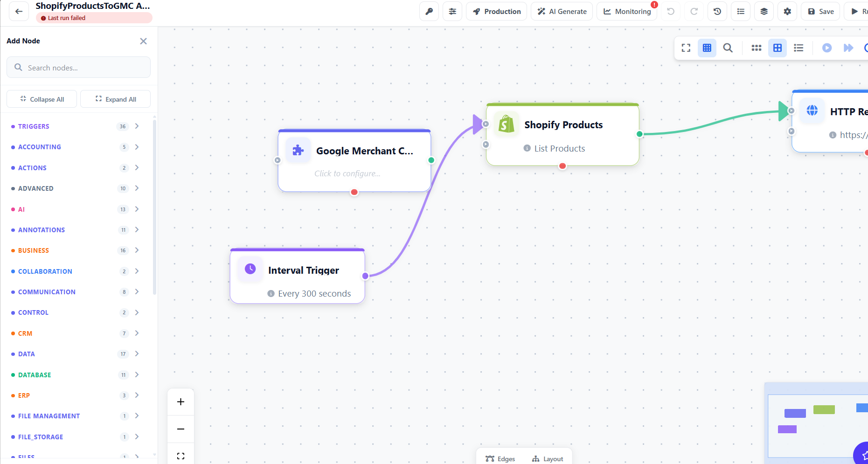Open the Edges option in bottom bar
Viewport: 868px width, 464px height.
[x=500, y=459]
